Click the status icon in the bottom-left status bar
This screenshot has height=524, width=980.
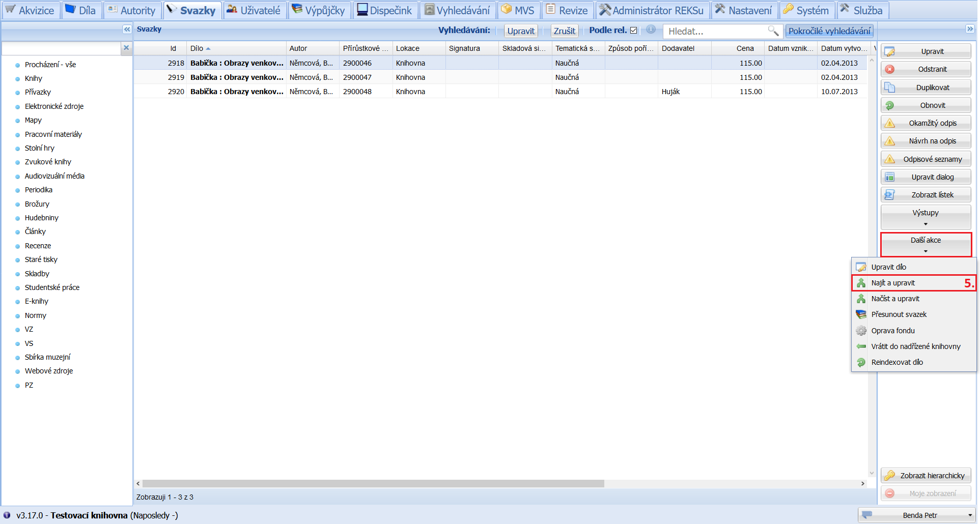[x=7, y=515]
